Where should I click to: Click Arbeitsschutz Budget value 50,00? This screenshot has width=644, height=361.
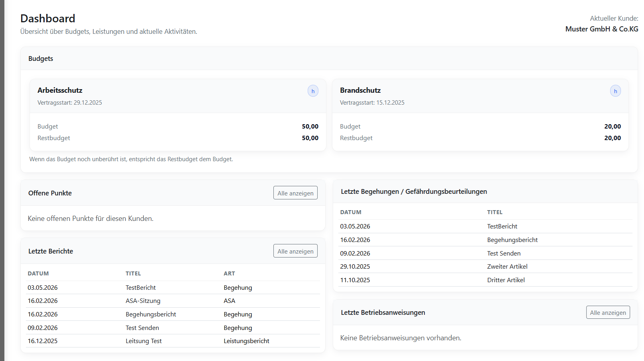pos(310,127)
